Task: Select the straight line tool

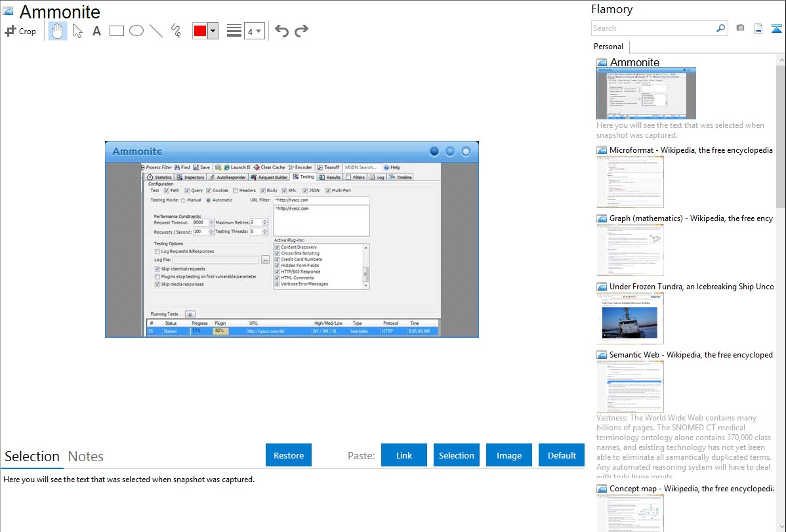Action: coord(156,31)
